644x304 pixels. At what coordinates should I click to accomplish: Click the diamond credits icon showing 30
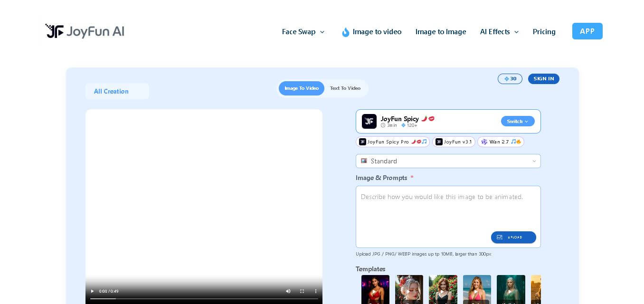coord(506,79)
